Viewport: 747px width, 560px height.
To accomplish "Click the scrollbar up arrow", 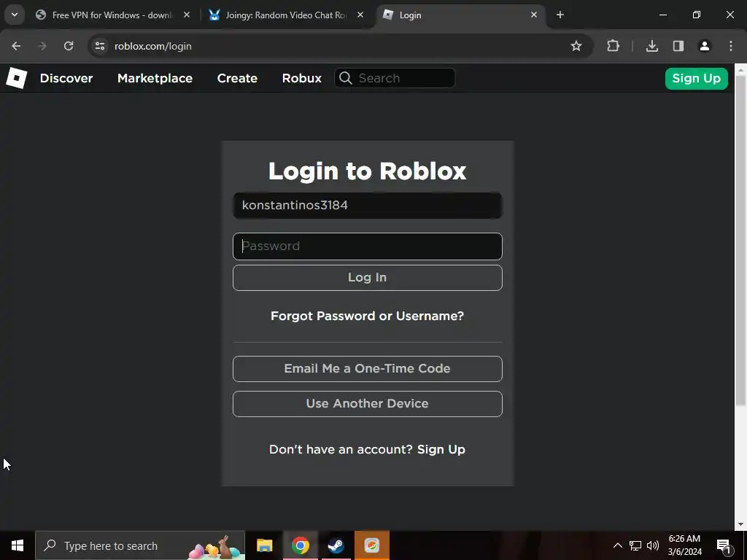I will (741, 69).
